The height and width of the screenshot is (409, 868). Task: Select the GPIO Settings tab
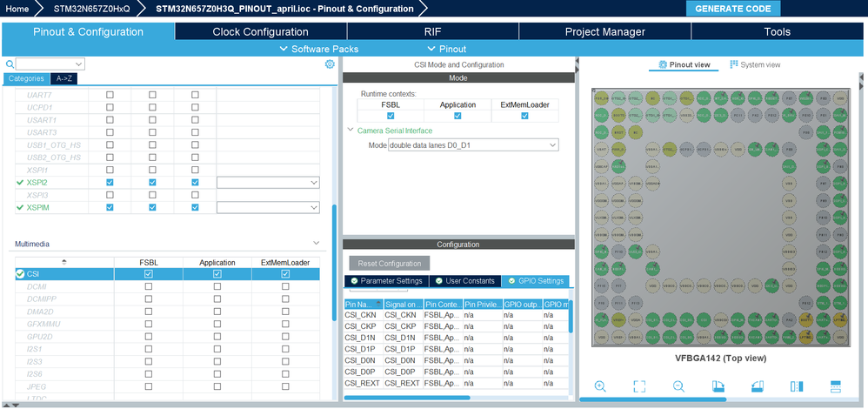point(535,281)
